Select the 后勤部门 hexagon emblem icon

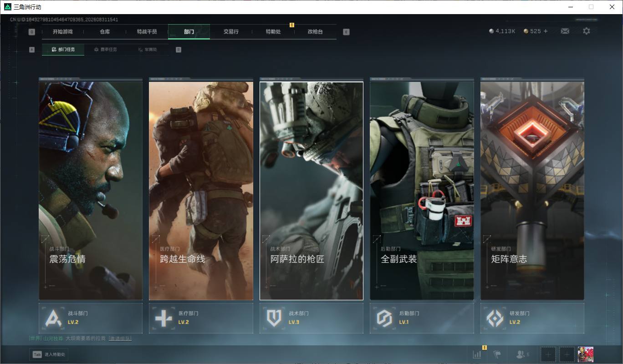click(384, 318)
